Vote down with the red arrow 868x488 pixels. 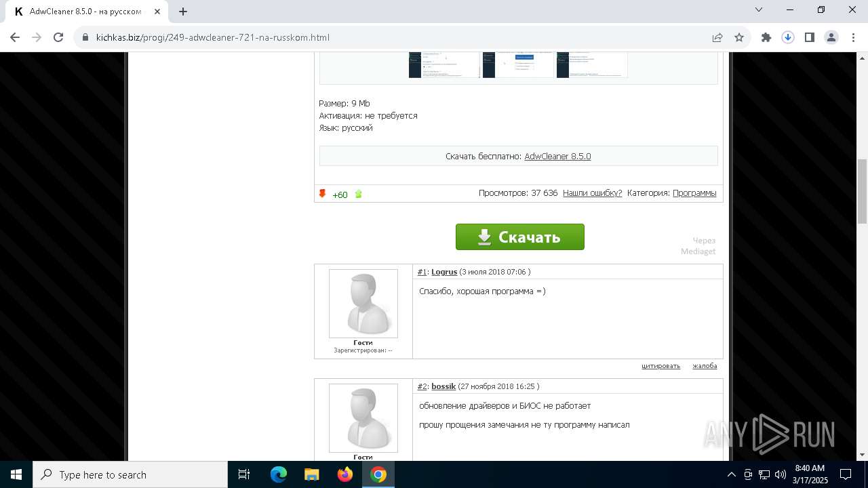tap(323, 194)
